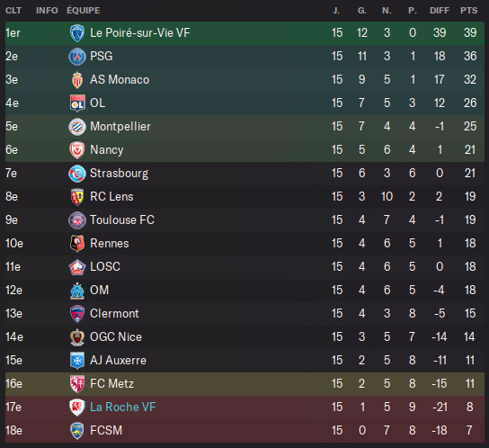489x448 pixels.
Task: Click the Montpellier badge icon
Action: (77, 127)
